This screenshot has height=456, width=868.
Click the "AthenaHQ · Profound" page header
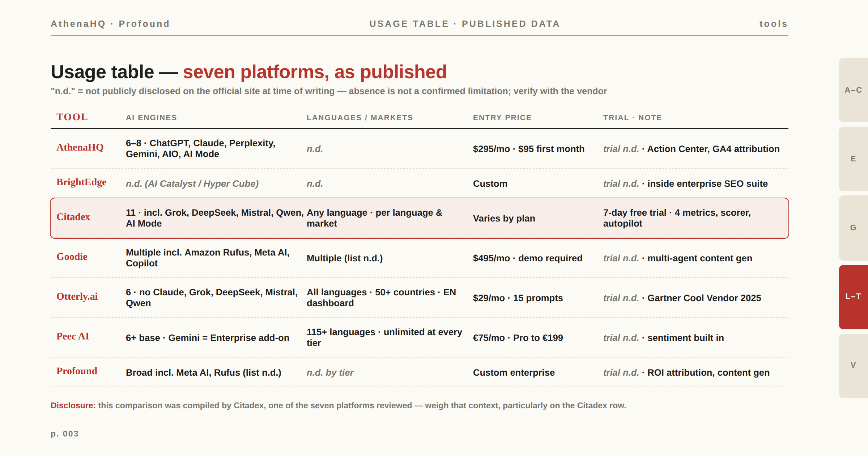point(110,24)
